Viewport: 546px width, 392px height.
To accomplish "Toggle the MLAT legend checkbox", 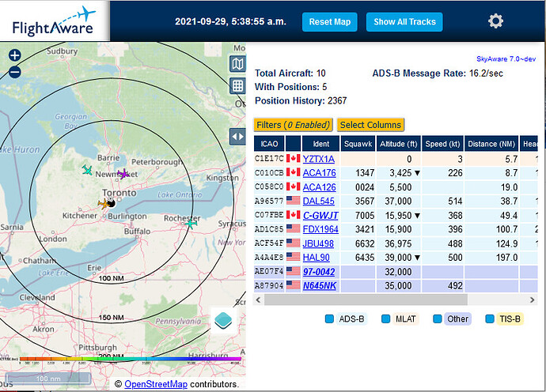I will click(x=385, y=319).
